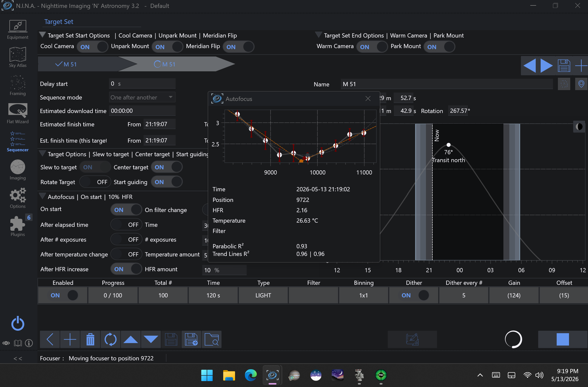
Task: Move row up with up triangle
Action: point(131,339)
